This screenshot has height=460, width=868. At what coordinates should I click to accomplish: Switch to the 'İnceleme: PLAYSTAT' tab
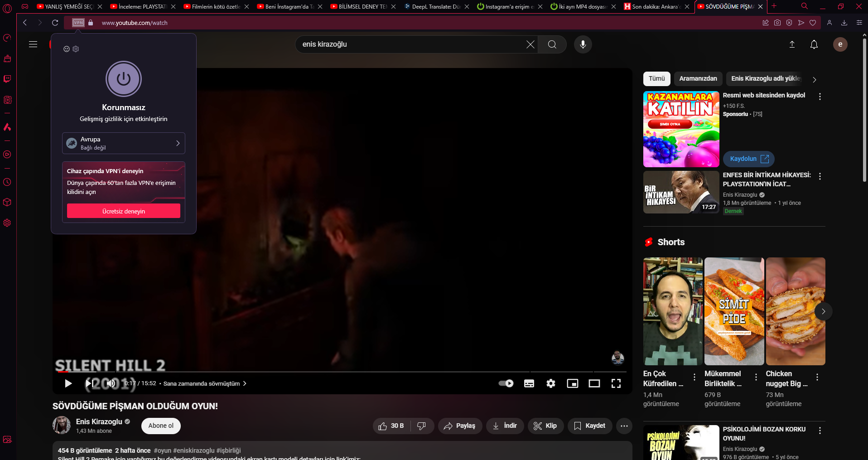143,6
